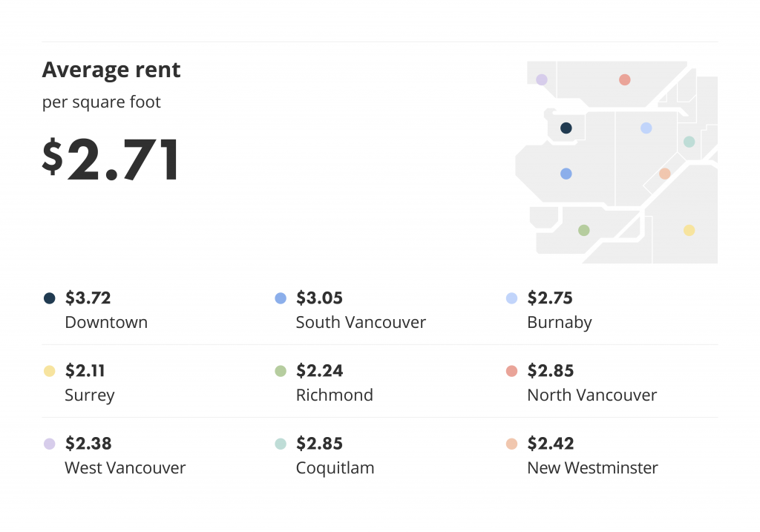Click the Downtown legend color dot
This screenshot has width=760, height=532.
50,298
